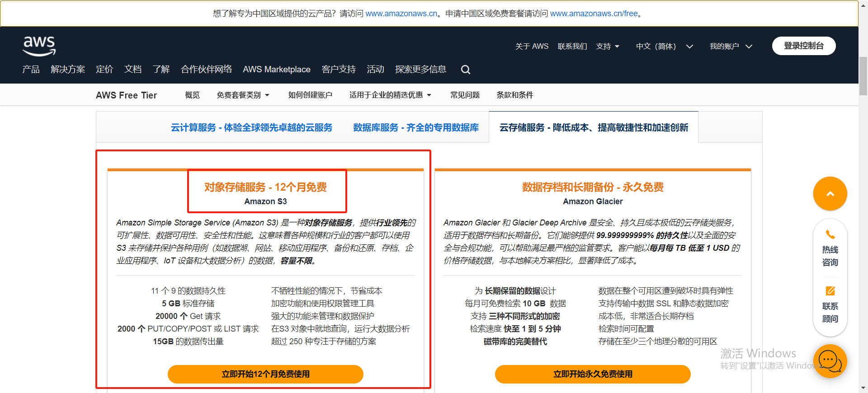
Task: Open the 解决方案 menu
Action: pyautogui.click(x=68, y=69)
